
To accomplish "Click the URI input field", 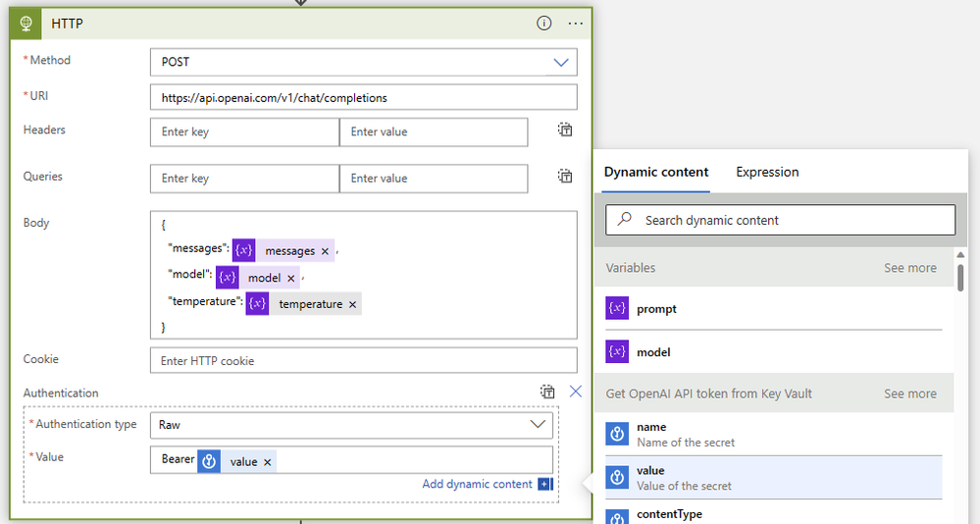I will click(363, 97).
